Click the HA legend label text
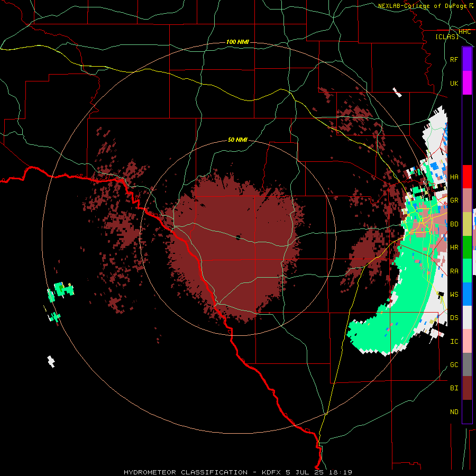 454,177
